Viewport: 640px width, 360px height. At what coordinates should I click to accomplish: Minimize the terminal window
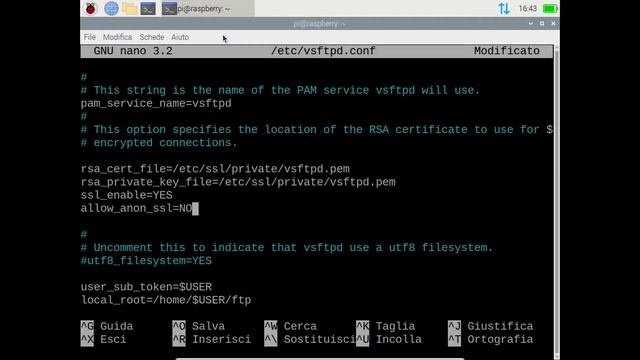[530, 24]
